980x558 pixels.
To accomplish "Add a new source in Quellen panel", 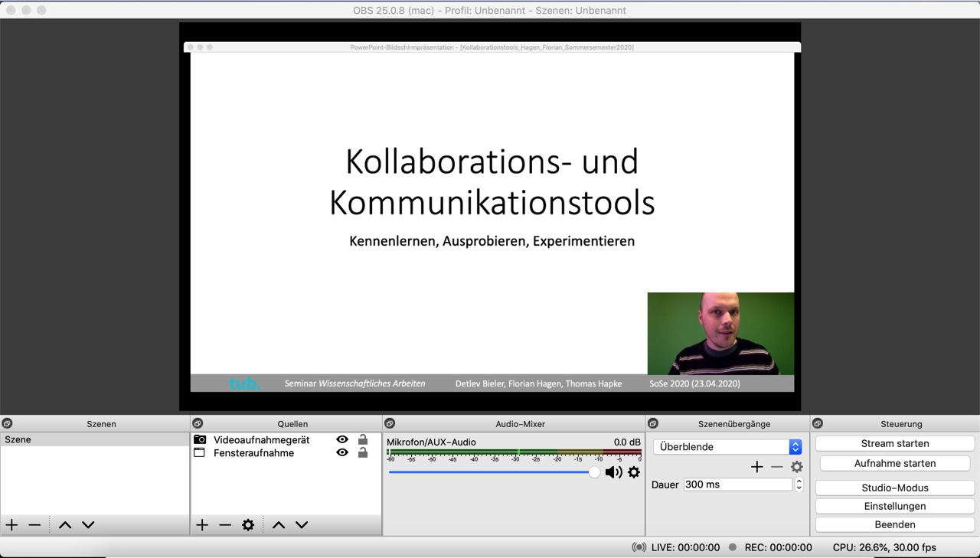I will click(x=202, y=525).
